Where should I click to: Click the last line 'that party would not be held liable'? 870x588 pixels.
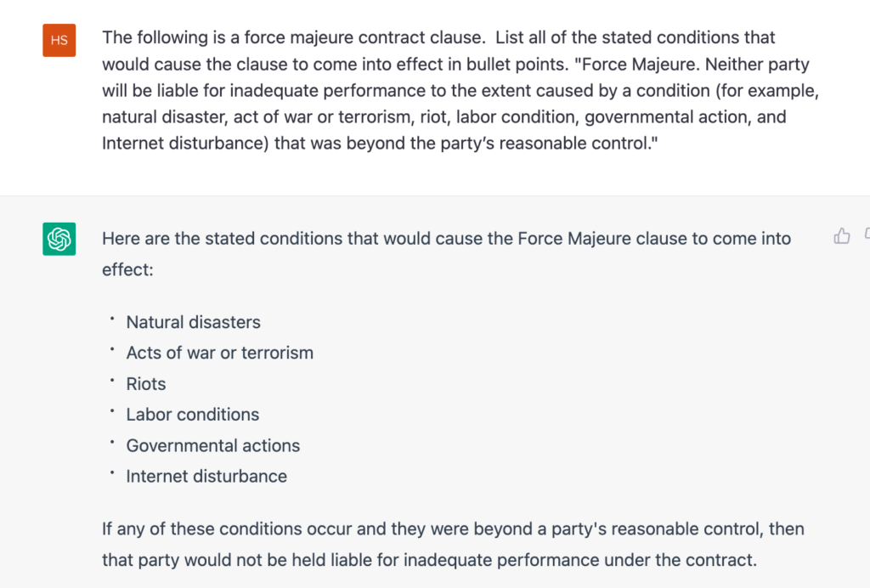429,560
